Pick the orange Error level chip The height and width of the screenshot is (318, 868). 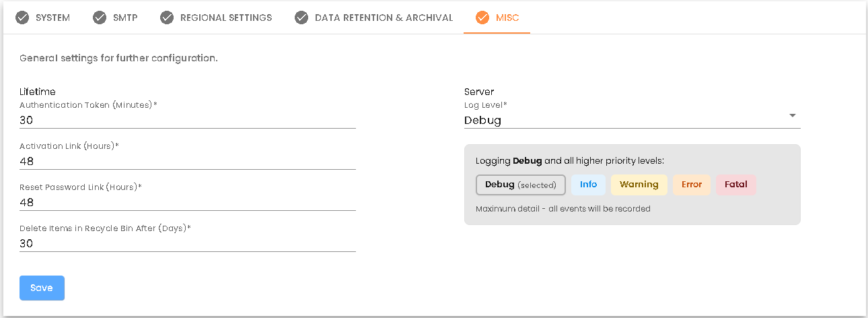point(691,185)
